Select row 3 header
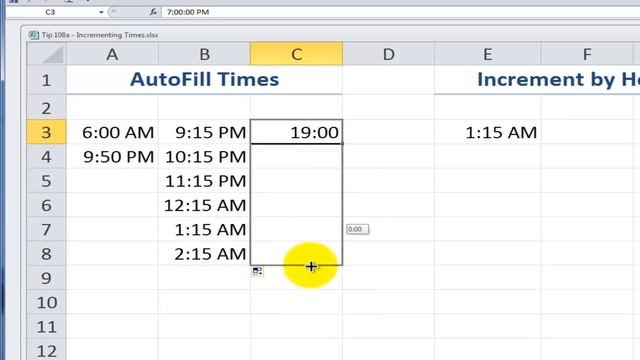Image resolution: width=640 pixels, height=360 pixels. [x=47, y=132]
